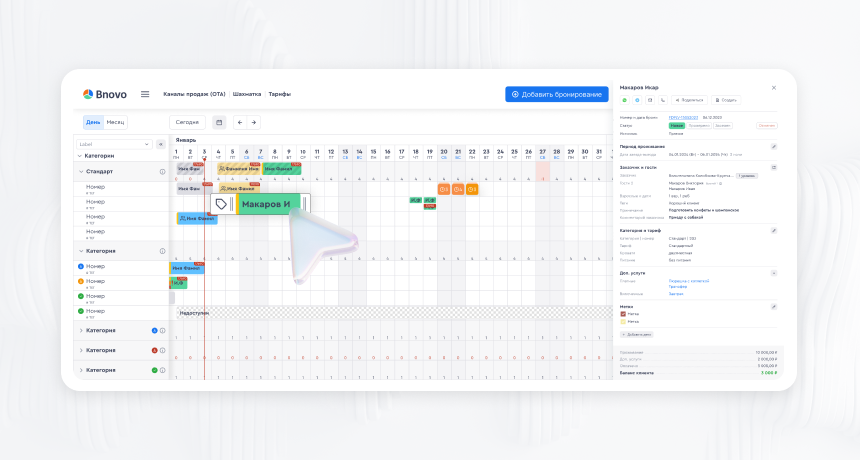This screenshot has height=460, width=860.
Task: Expand the collapsed Категория with blue badge
Action: (x=80, y=330)
